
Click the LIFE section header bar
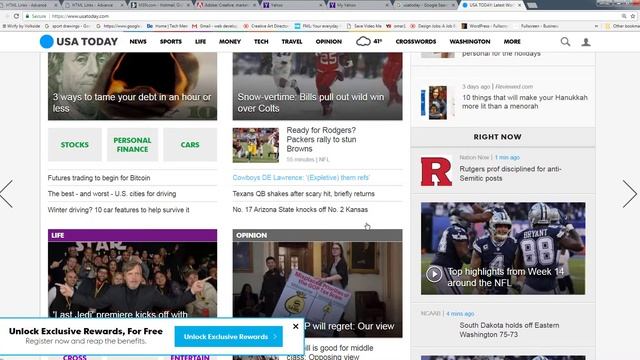click(132, 235)
